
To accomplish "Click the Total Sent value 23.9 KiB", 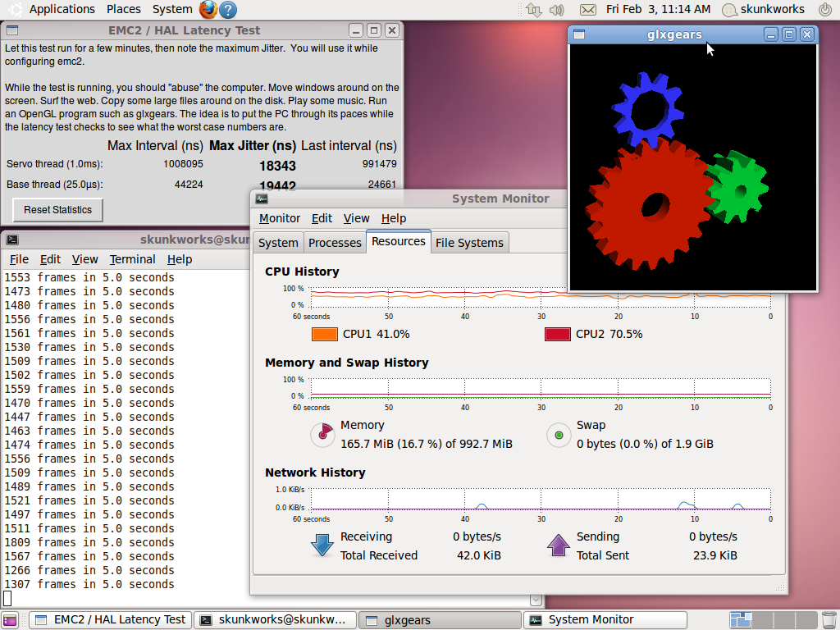I will pos(715,555).
